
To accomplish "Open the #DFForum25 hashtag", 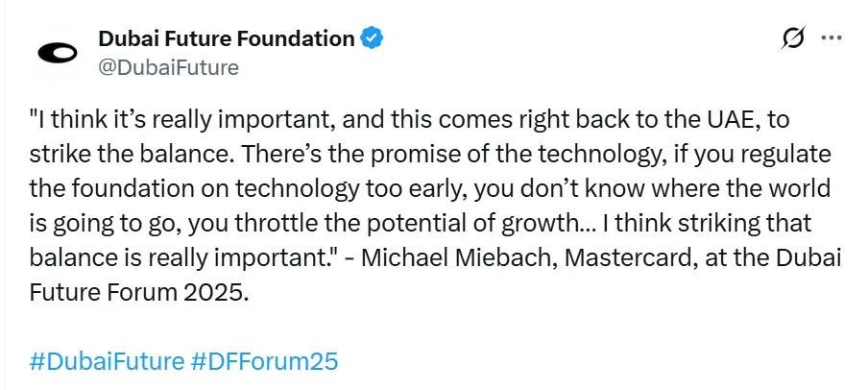I will [x=265, y=361].
